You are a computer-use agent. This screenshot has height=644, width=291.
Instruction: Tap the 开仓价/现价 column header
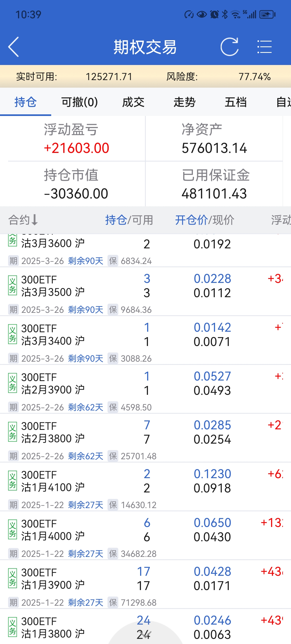(205, 220)
